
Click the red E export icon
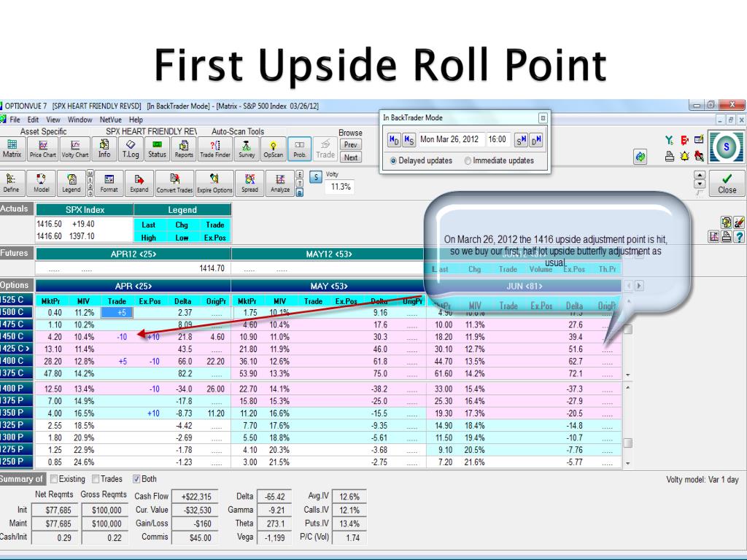click(684, 140)
